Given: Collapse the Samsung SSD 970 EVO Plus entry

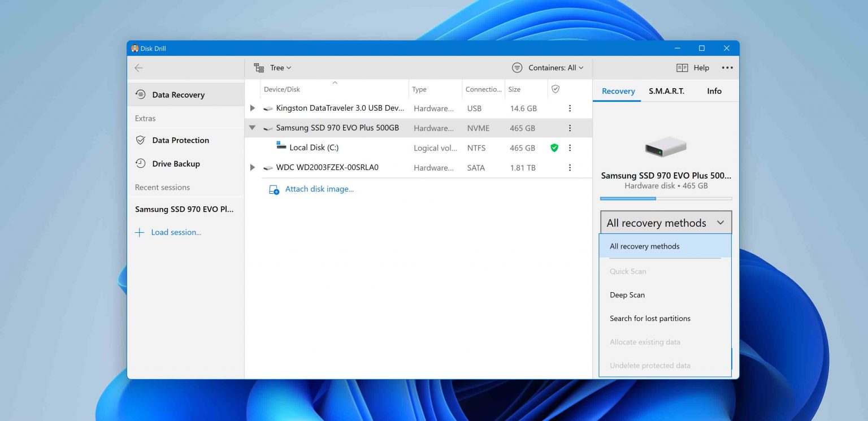Looking at the screenshot, I should [253, 128].
